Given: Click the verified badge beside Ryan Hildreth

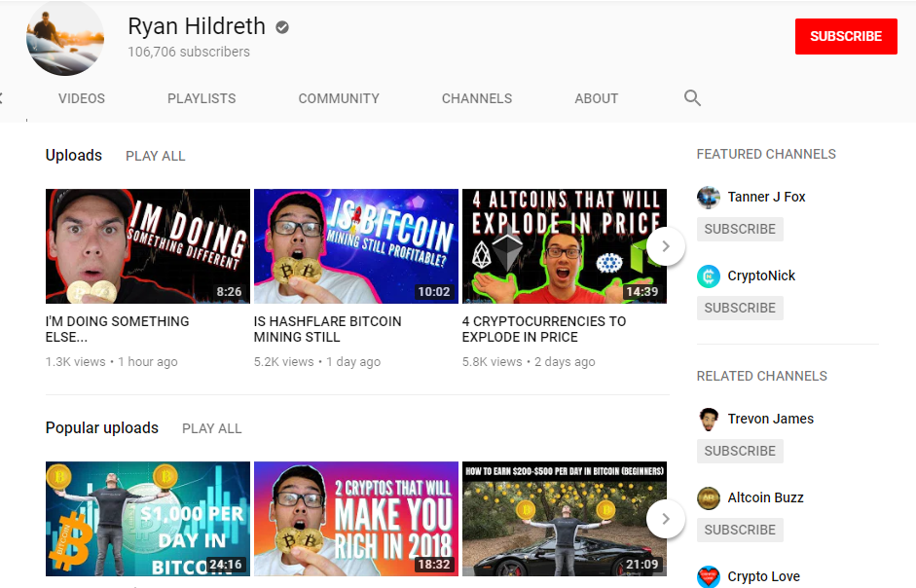Looking at the screenshot, I should [282, 27].
